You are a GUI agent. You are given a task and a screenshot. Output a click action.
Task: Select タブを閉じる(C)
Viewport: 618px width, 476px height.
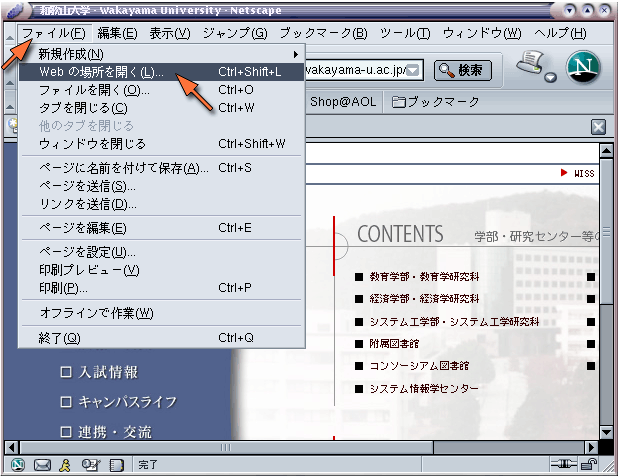[162, 108]
